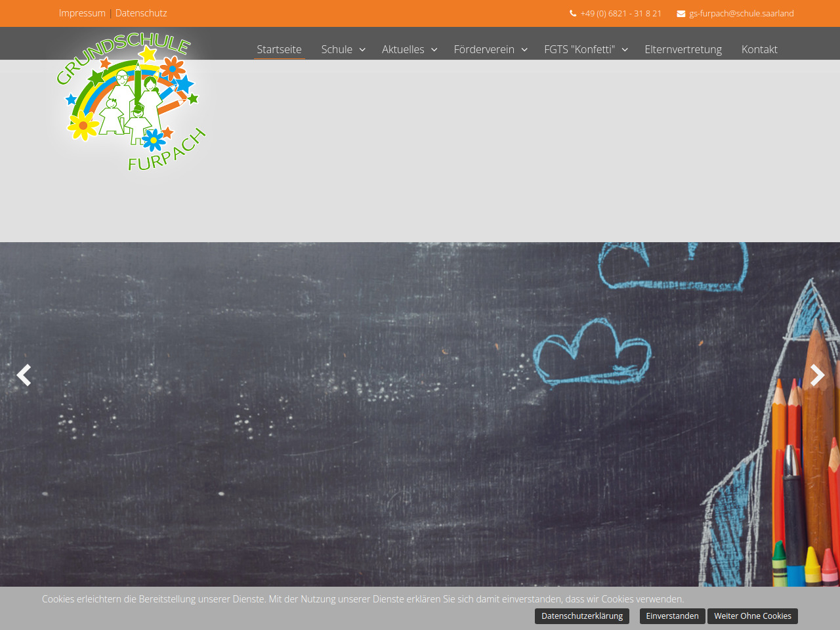Click the Grundschule Furpach rainbow logo

(x=131, y=102)
